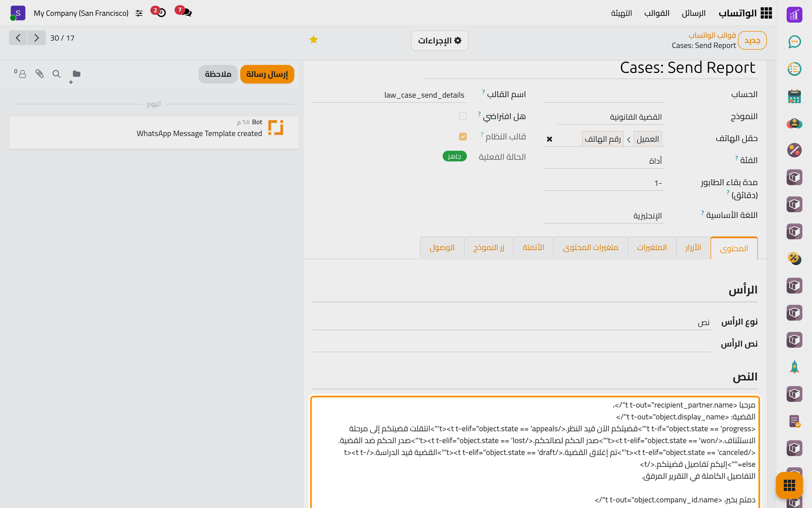The image size is (812, 508).
Task: Switch to the الأزرار tab
Action: pyautogui.click(x=693, y=248)
